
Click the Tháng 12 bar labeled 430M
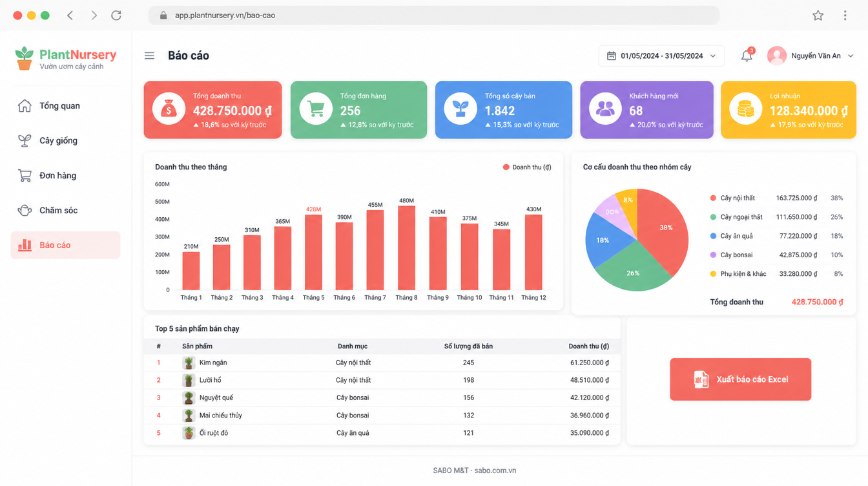533,252
